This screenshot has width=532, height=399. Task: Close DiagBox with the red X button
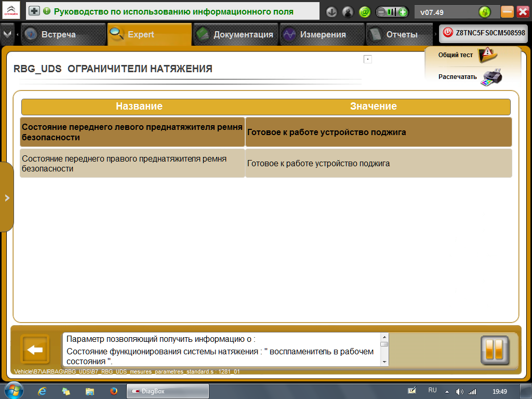[x=523, y=12]
